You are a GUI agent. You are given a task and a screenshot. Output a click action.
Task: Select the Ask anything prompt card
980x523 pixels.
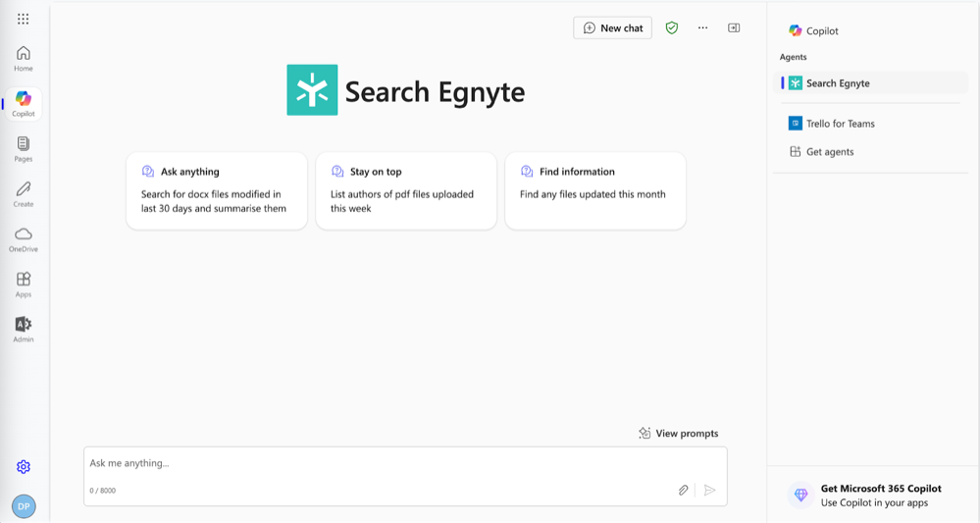click(217, 190)
